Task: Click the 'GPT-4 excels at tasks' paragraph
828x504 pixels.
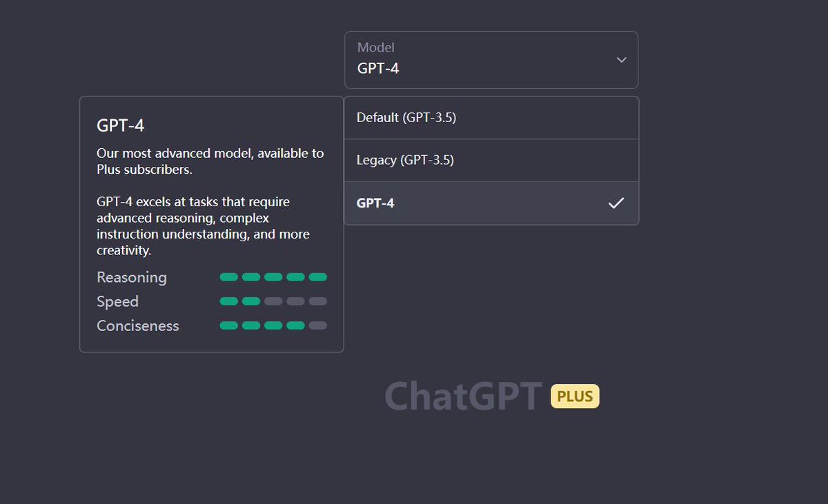Action: pyautogui.click(x=204, y=226)
